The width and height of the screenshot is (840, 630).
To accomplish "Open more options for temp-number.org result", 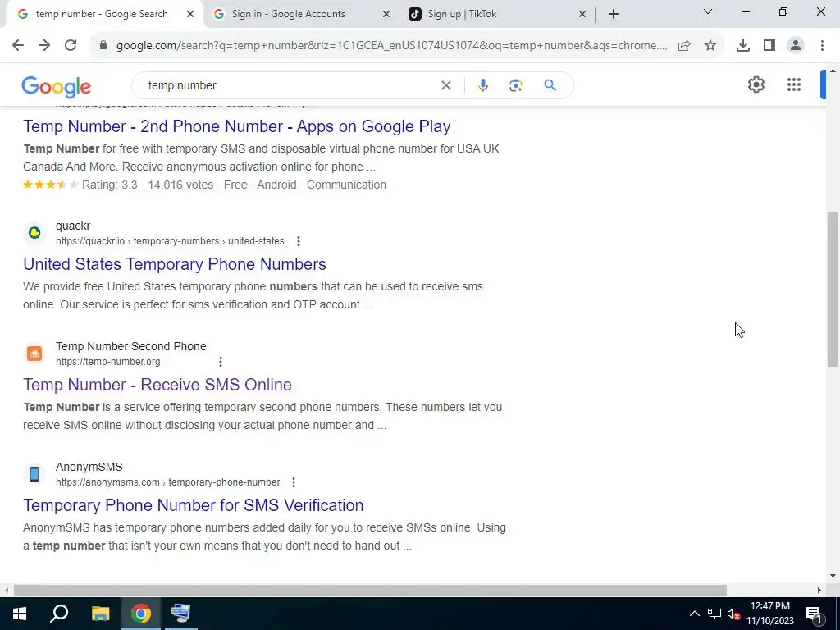I will [220, 362].
